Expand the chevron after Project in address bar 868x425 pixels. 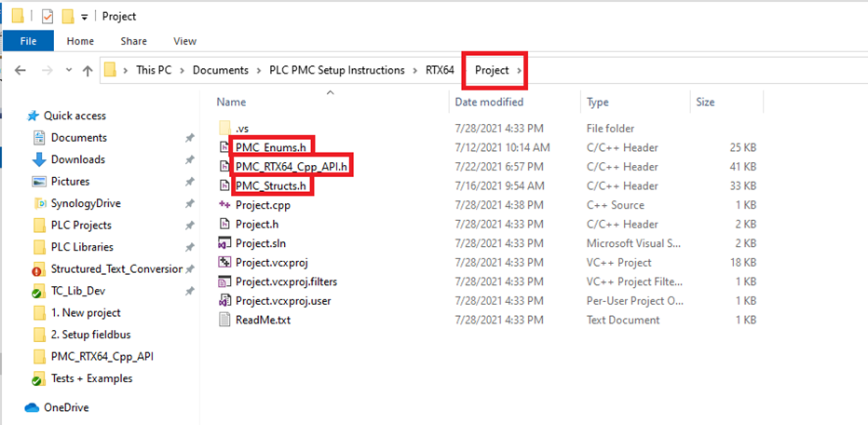click(520, 71)
